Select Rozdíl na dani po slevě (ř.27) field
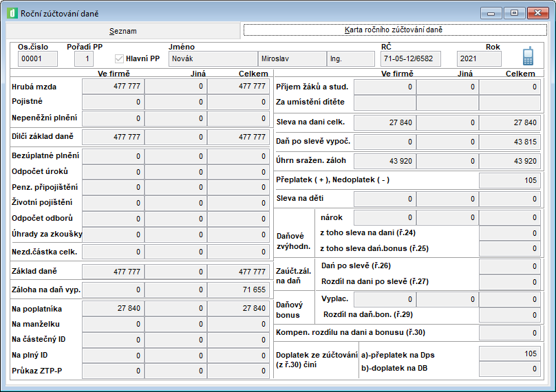The image size is (556, 392). 510,282
